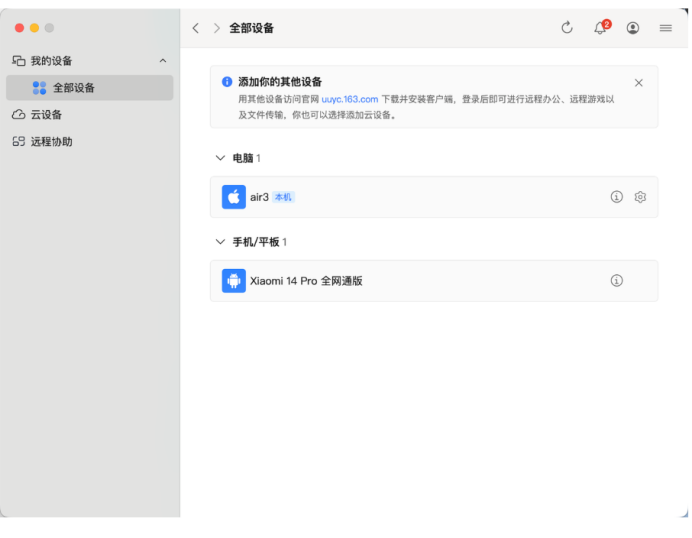The height and width of the screenshot is (538, 692).
Task: Open the user account profile icon
Action: tap(633, 28)
